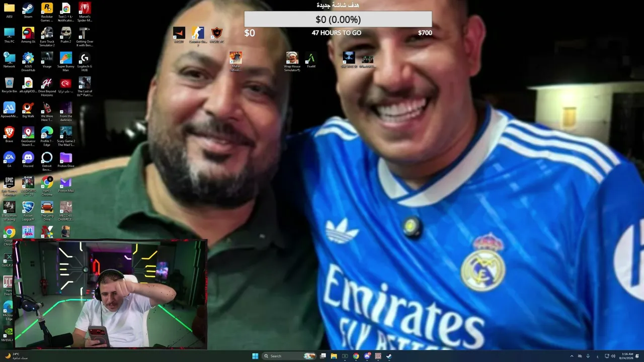Open the Windows Start menu
This screenshot has height=362, width=644.
pyautogui.click(x=255, y=356)
